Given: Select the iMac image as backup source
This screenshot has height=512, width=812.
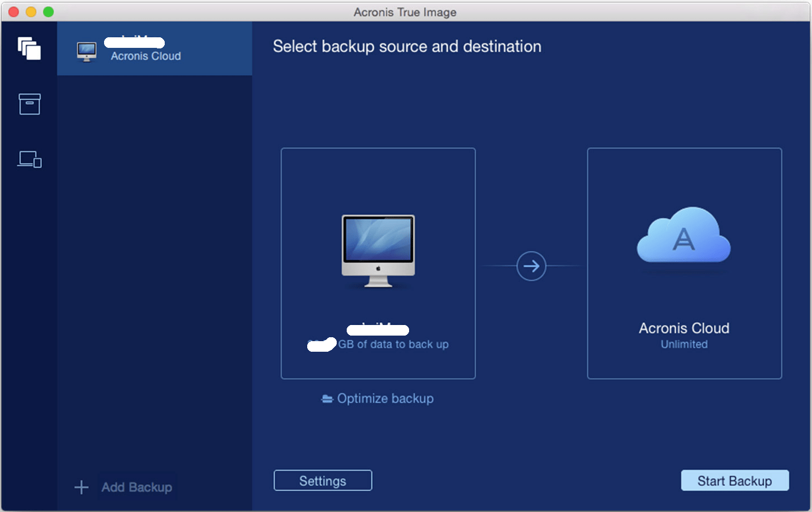Looking at the screenshot, I should [378, 251].
